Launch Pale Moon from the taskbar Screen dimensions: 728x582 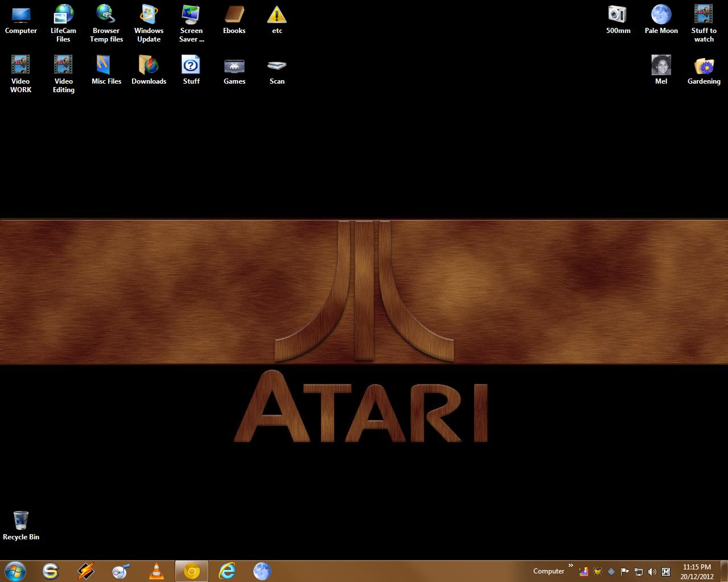click(x=262, y=571)
